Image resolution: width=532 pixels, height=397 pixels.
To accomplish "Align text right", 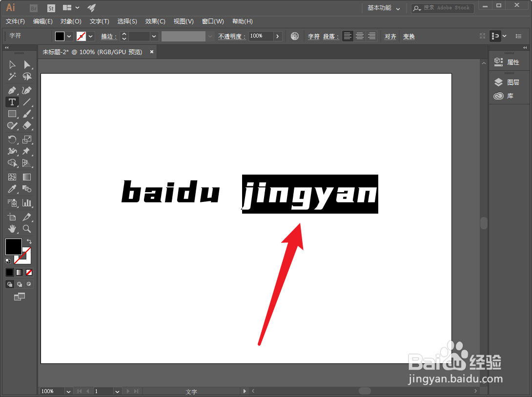I will coord(372,36).
